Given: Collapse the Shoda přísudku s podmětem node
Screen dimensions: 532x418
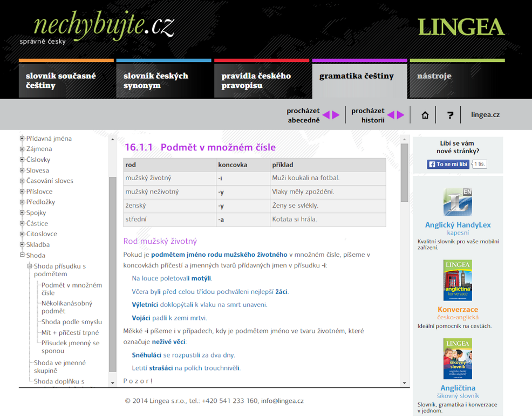Looking at the screenshot, I should pyautogui.click(x=30, y=266).
